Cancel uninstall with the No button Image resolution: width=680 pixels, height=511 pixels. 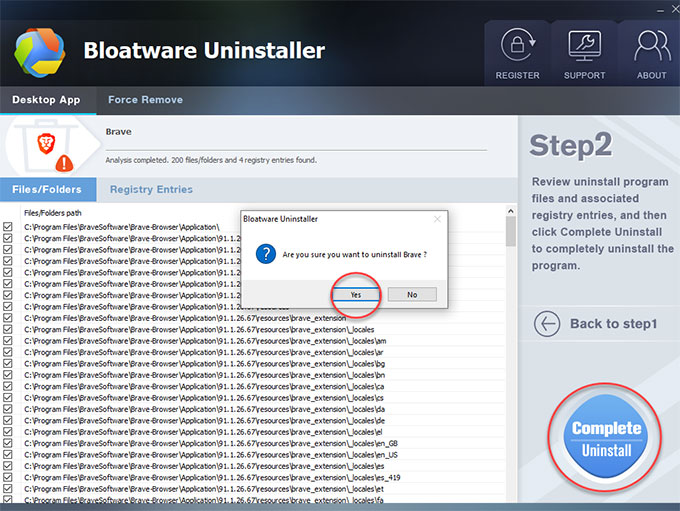click(412, 295)
